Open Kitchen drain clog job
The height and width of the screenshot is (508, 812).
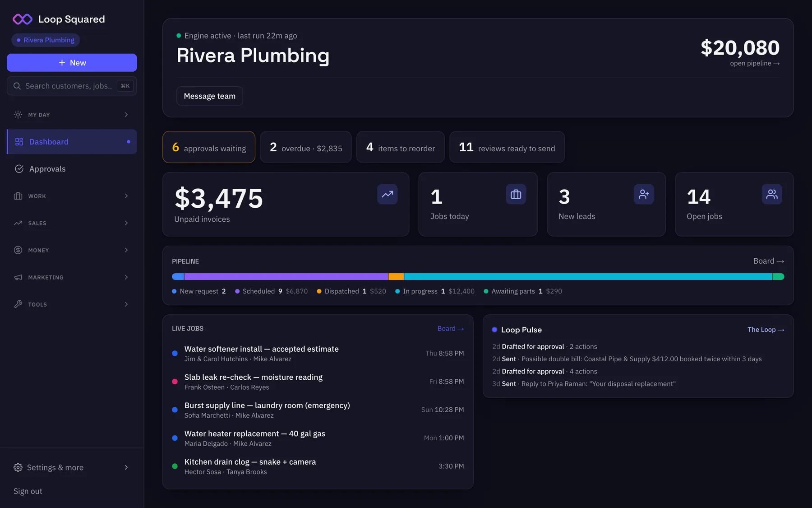click(x=318, y=466)
